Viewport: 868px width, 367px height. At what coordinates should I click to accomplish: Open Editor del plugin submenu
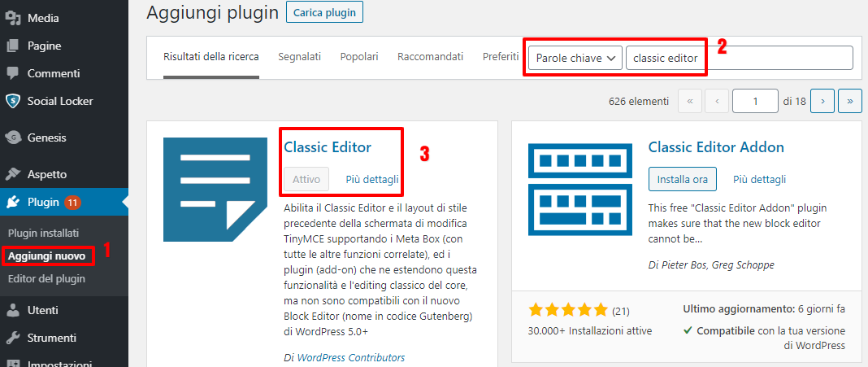(46, 278)
